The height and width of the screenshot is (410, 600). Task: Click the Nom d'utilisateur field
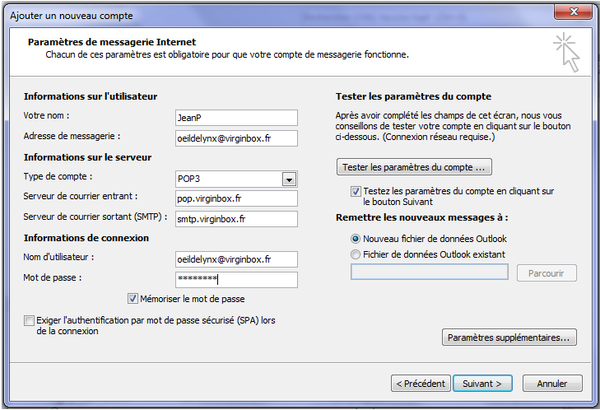[234, 259]
